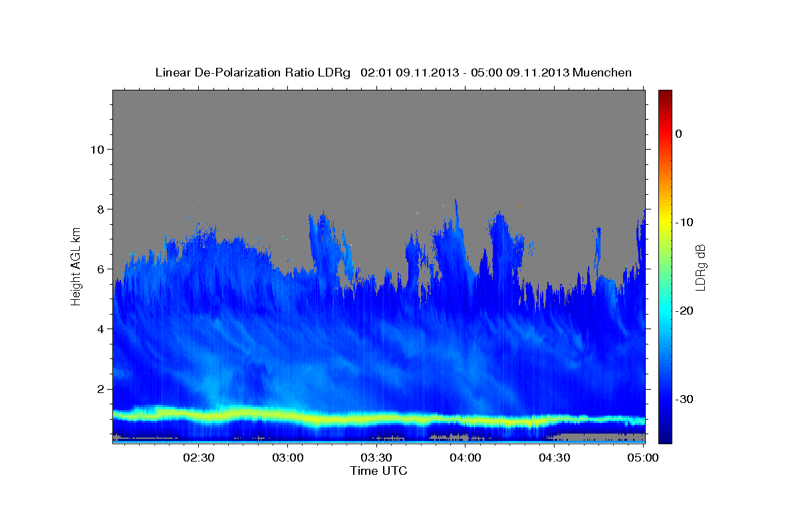Click the height tick label 4
798x532 pixels.
pos(99,329)
